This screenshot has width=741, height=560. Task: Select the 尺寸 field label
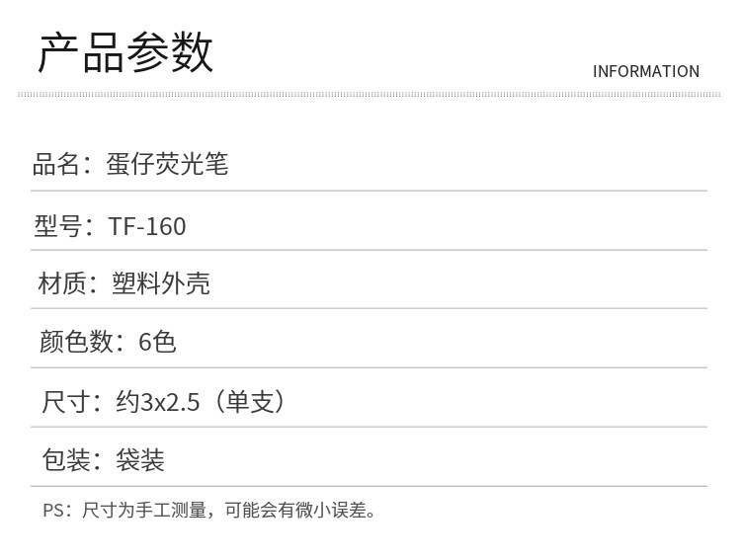click(64, 401)
